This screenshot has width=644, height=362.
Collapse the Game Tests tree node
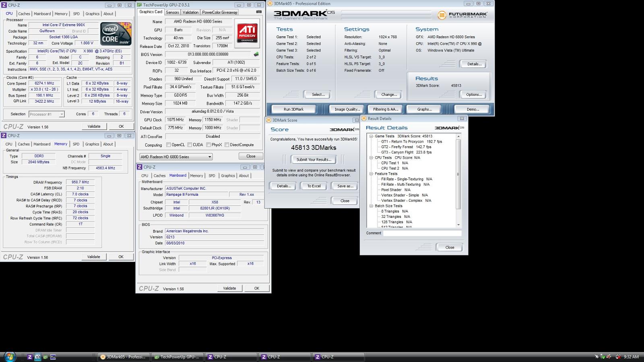371,136
